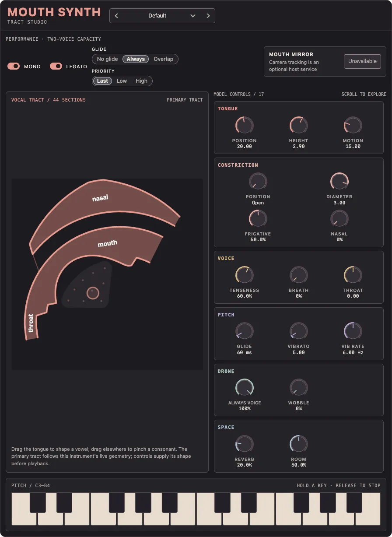Screen dimensions: 392x537
Task: Click the Unavailable Mouth Mirror button
Action: 362,61
